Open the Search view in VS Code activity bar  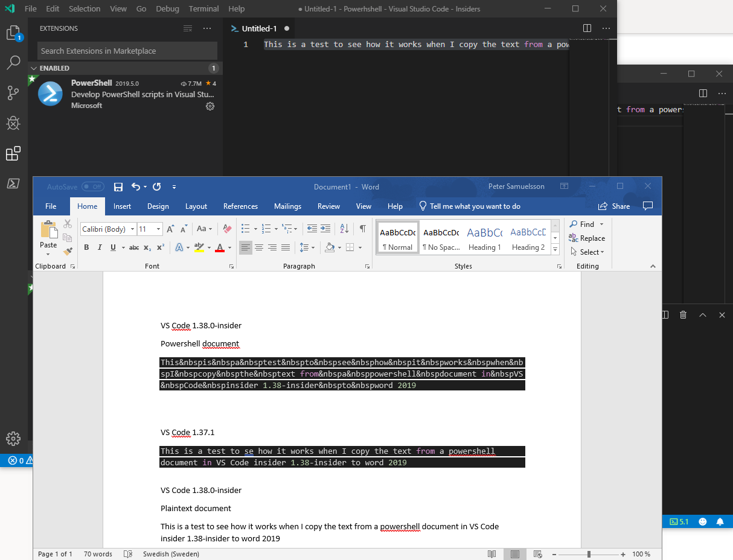click(13, 62)
